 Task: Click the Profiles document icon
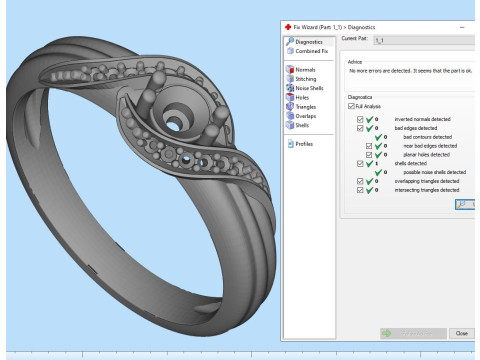(x=290, y=144)
